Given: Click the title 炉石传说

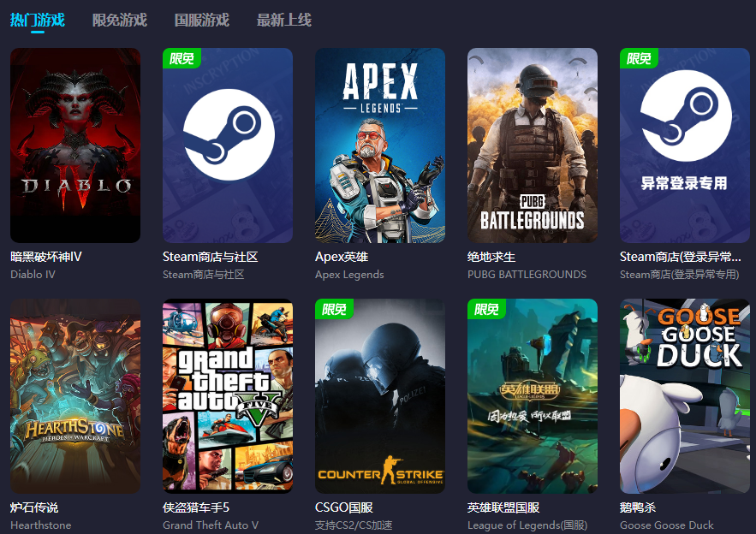Looking at the screenshot, I should pyautogui.click(x=33, y=507).
